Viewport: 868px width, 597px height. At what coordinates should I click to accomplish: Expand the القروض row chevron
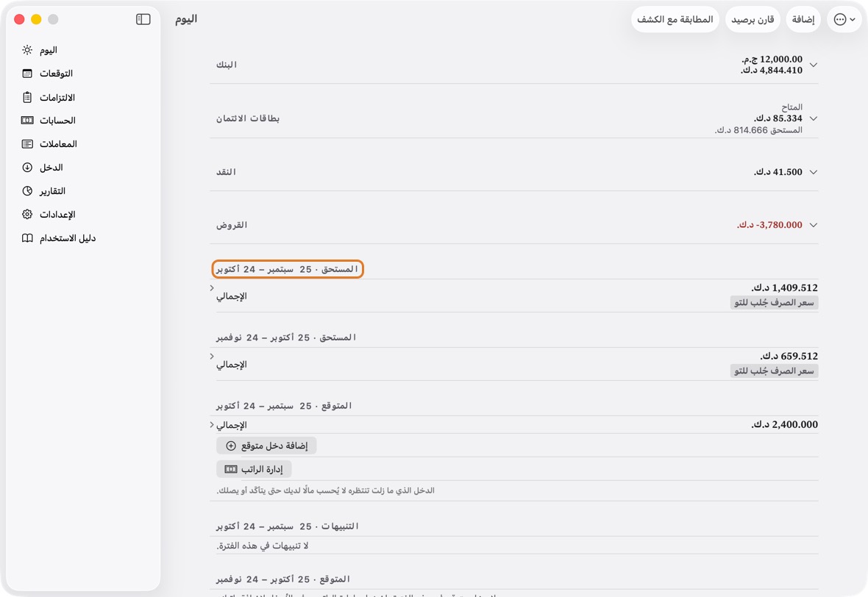pyautogui.click(x=813, y=225)
